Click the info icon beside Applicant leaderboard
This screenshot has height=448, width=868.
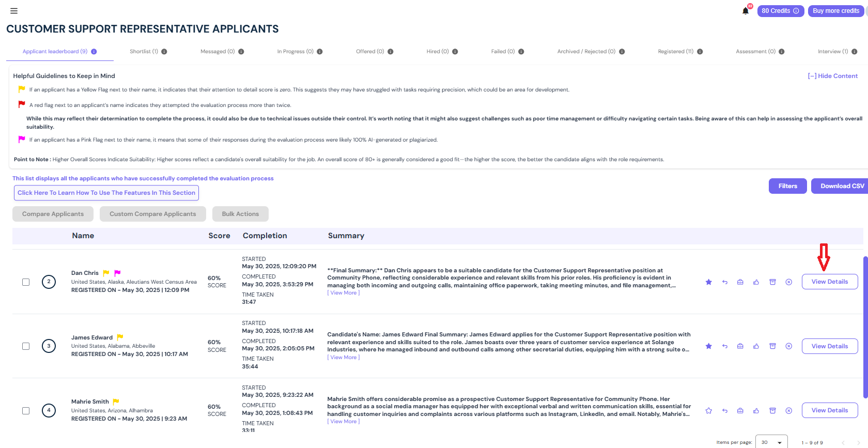[x=94, y=52]
